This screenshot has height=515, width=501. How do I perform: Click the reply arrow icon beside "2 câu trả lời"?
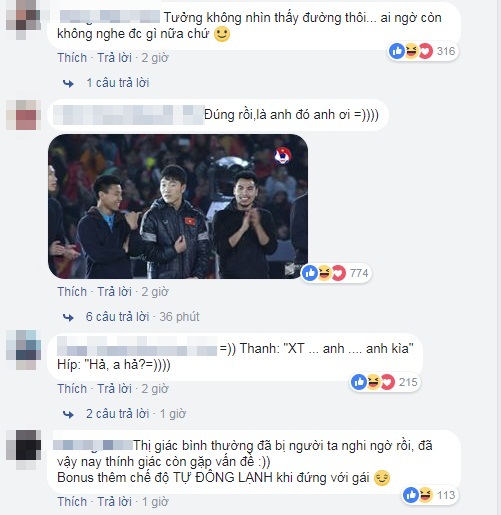(68, 414)
